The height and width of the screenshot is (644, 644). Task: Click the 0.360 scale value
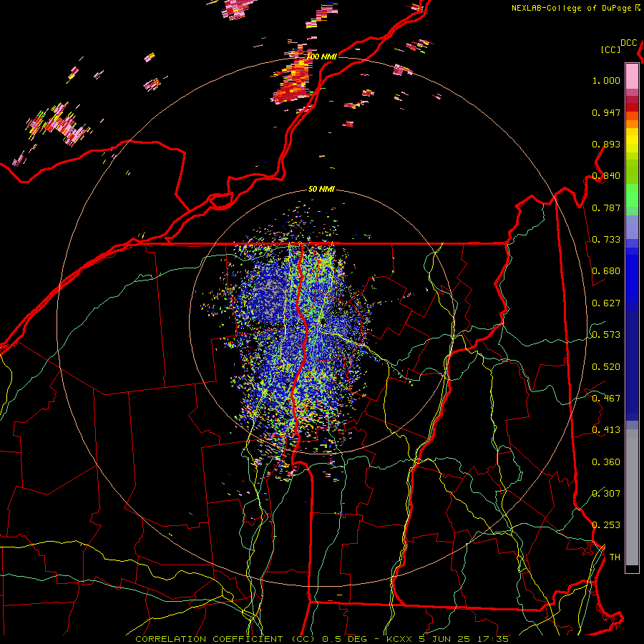coord(606,462)
